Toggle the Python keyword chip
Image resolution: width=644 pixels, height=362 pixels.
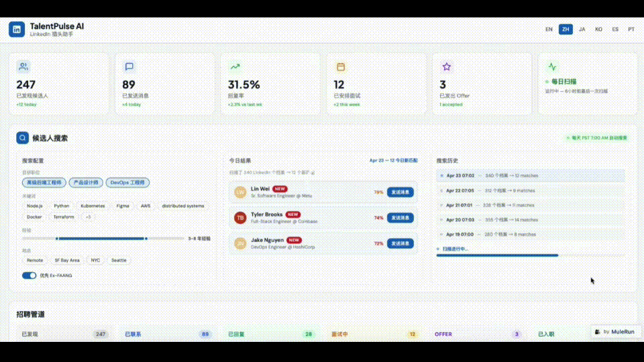pyautogui.click(x=62, y=206)
